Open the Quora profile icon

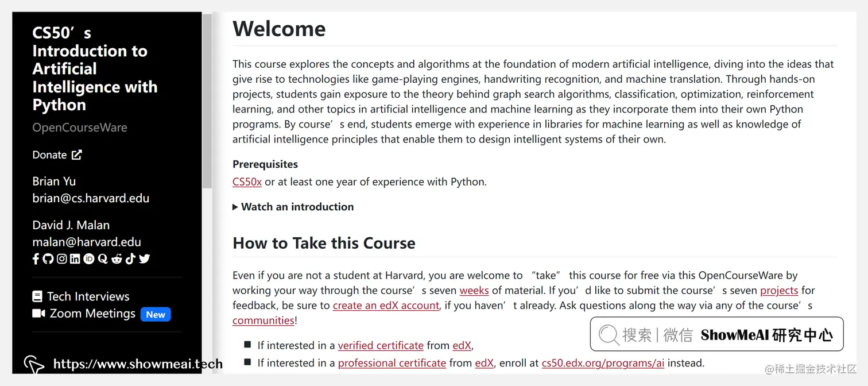coord(102,258)
